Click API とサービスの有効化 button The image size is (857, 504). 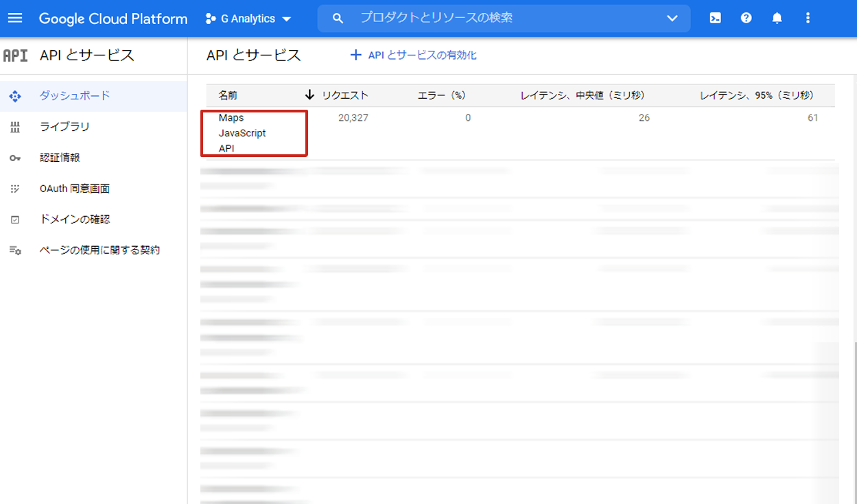413,56
